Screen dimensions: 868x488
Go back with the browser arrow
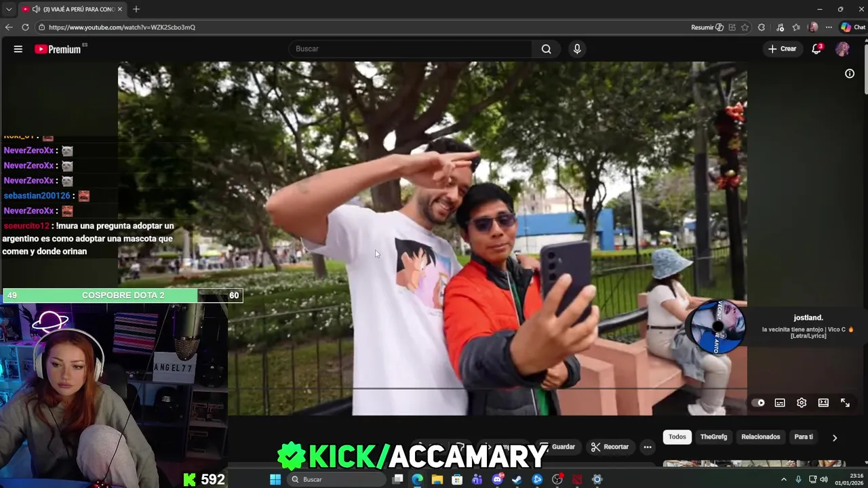[x=9, y=27]
